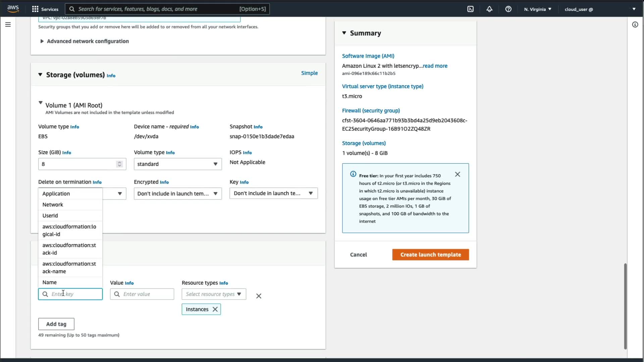Open the Select resource types dropdown
This screenshot has width=644, height=362.
(x=214, y=294)
